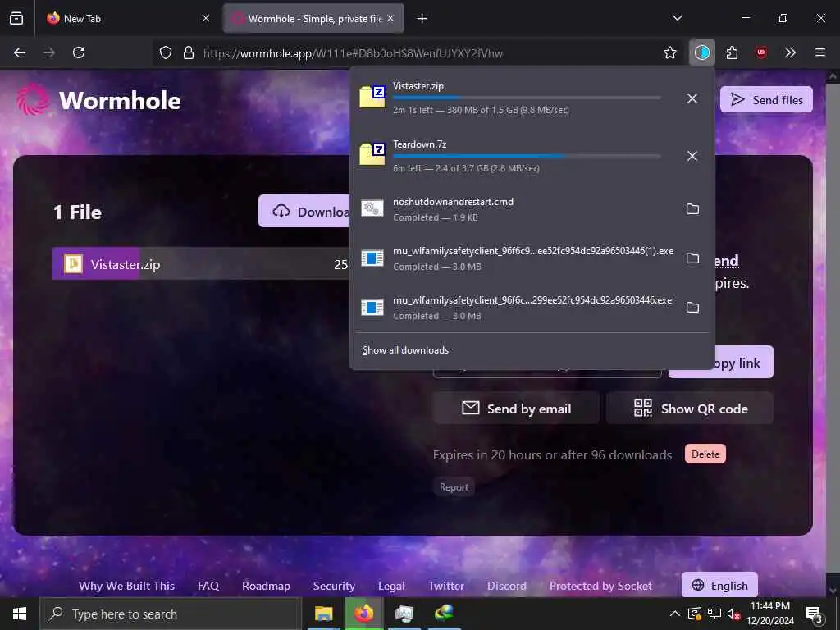Open Protected by Socket link
The image size is (840, 630).
600,586
